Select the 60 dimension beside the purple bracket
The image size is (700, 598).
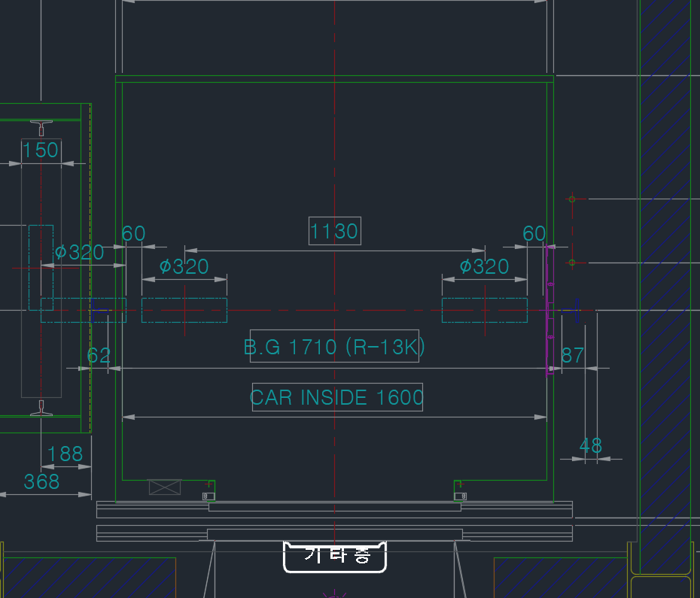pos(534,233)
